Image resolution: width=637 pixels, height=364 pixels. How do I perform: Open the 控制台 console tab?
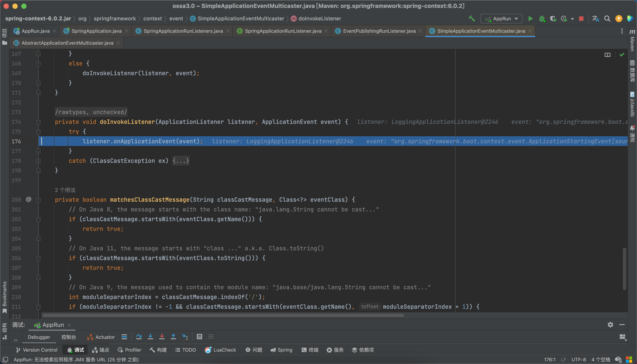click(x=69, y=337)
